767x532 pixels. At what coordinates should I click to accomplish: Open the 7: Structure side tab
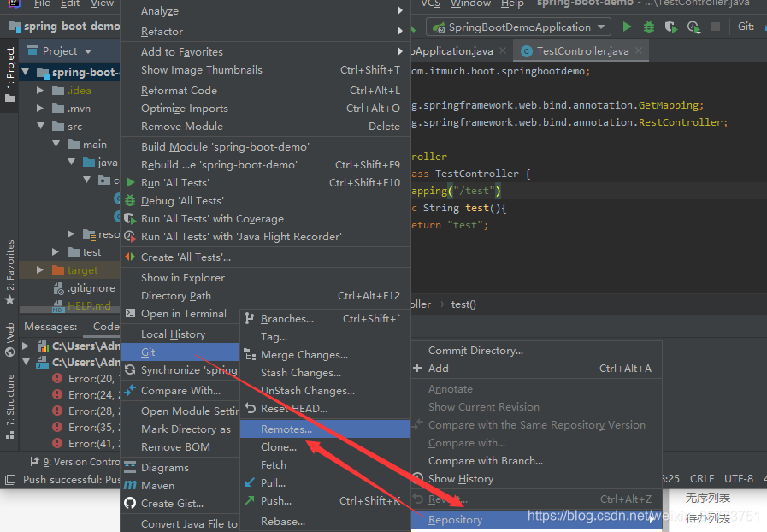(x=9, y=406)
